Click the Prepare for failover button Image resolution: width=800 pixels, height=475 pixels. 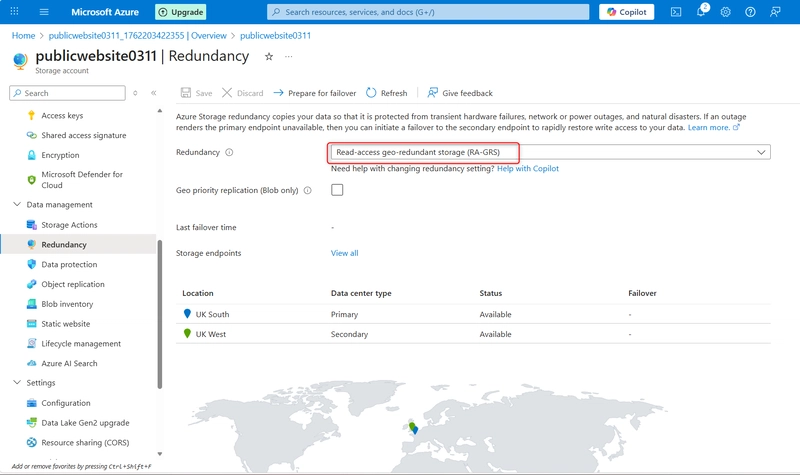click(x=314, y=93)
